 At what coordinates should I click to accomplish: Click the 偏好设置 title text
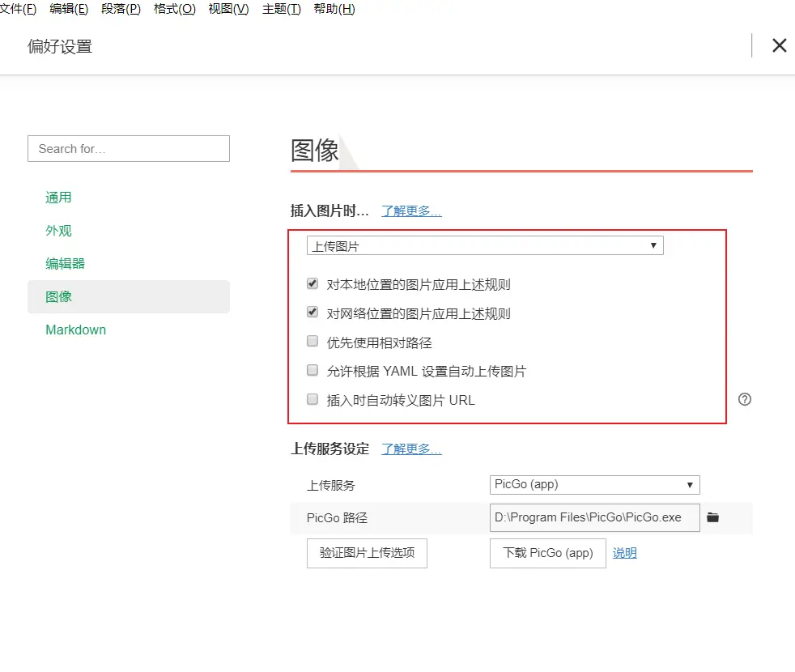60,47
